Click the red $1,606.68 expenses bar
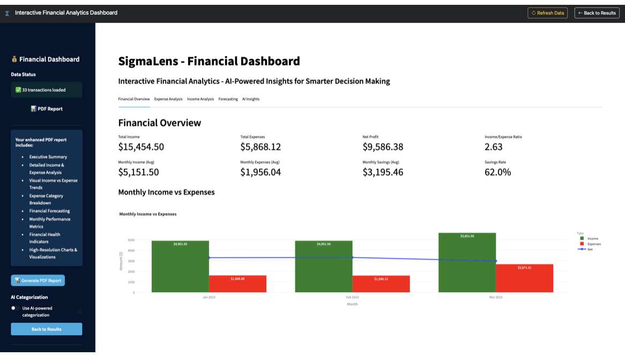 pyautogui.click(x=237, y=284)
